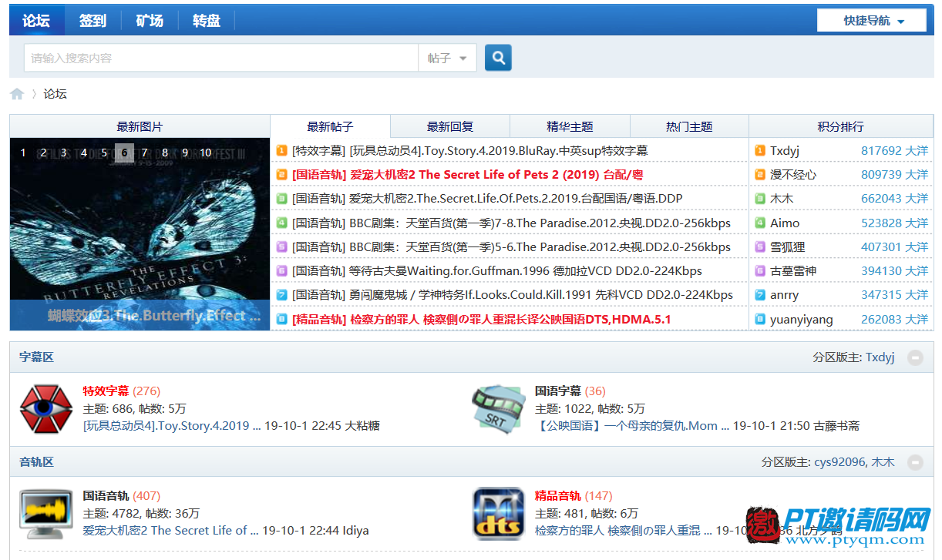Open the 精品音轨 DTS board icon
Viewport: 942px width, 560px height.
(498, 513)
